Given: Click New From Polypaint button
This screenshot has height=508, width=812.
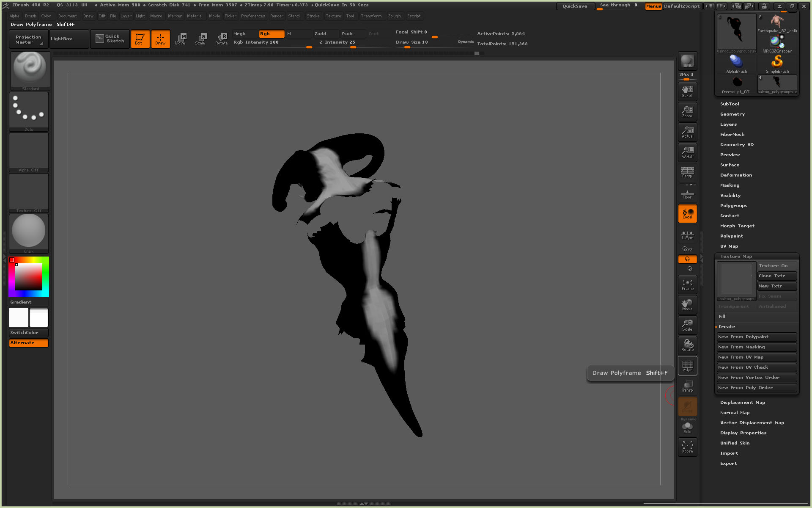Looking at the screenshot, I should click(756, 337).
